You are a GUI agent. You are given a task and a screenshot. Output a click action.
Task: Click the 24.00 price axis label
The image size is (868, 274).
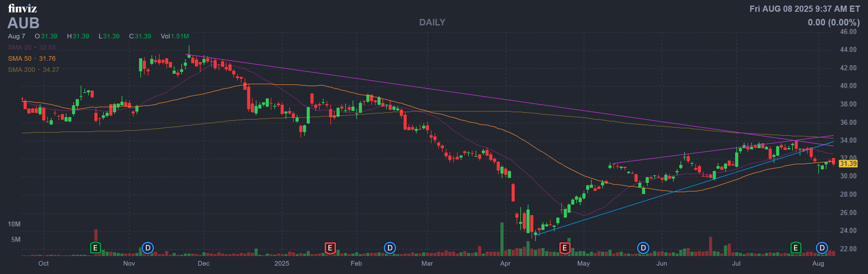click(848, 231)
